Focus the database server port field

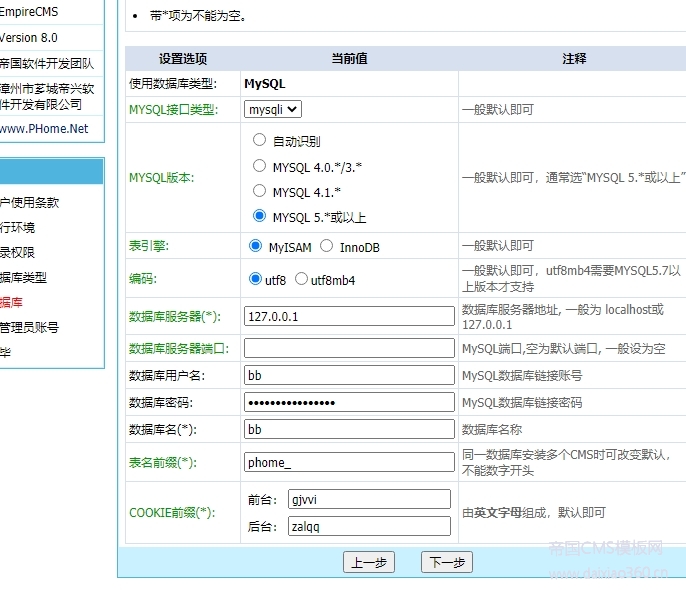[x=349, y=348]
